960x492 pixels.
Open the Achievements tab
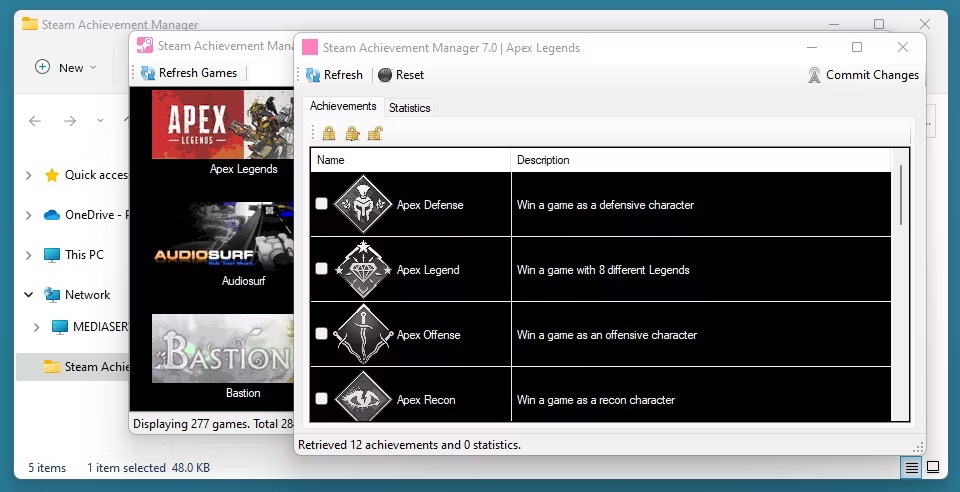343,106
